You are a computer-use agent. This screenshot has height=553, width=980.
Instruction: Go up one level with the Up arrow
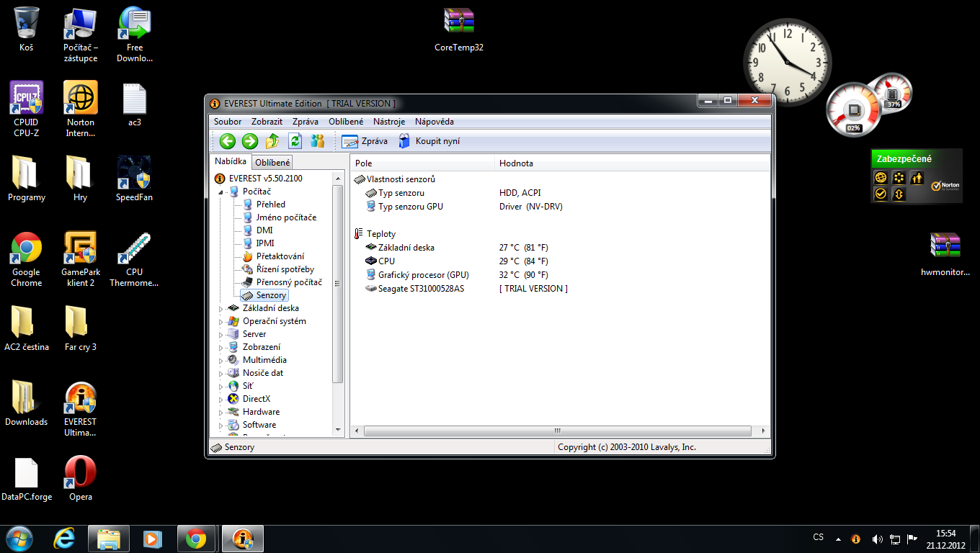[272, 141]
